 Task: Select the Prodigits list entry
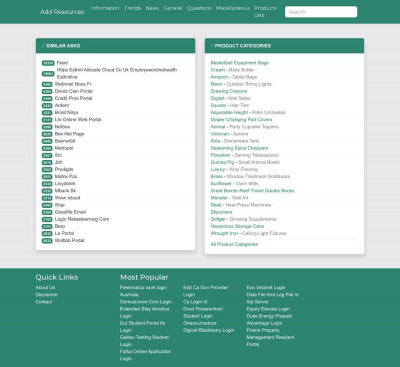coord(64,169)
